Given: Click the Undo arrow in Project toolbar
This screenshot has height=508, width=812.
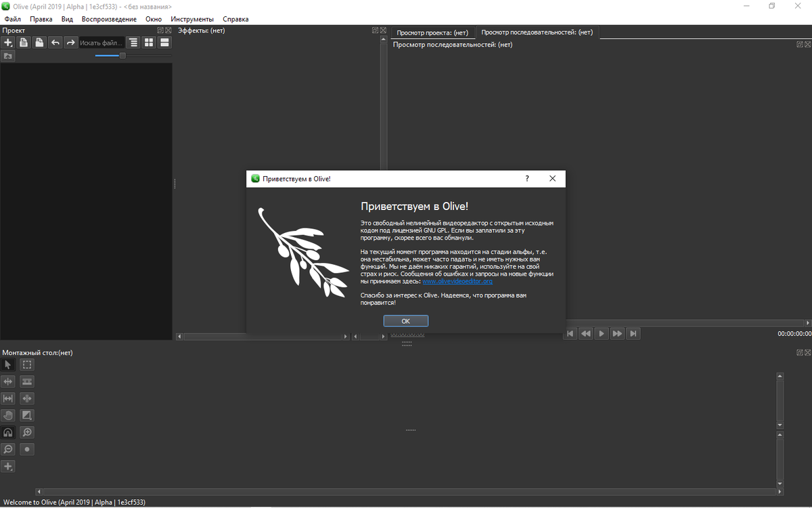Looking at the screenshot, I should (x=55, y=43).
